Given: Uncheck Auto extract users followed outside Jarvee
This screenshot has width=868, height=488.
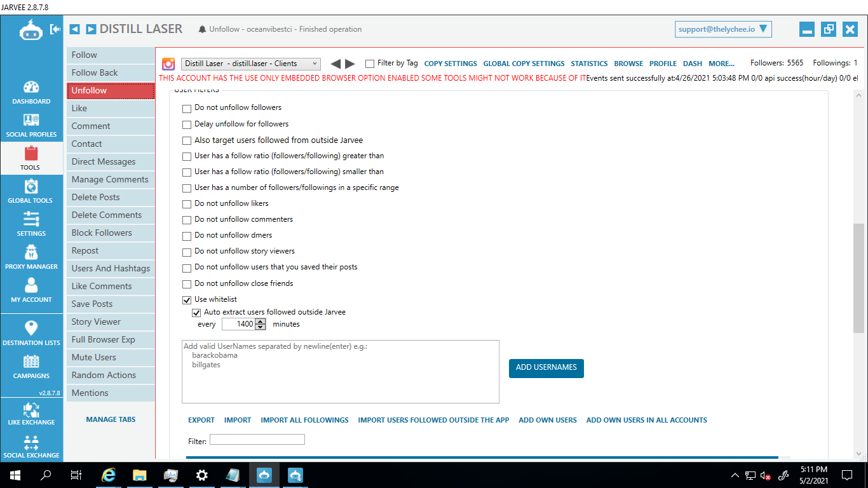Looking at the screenshot, I should click(196, 313).
